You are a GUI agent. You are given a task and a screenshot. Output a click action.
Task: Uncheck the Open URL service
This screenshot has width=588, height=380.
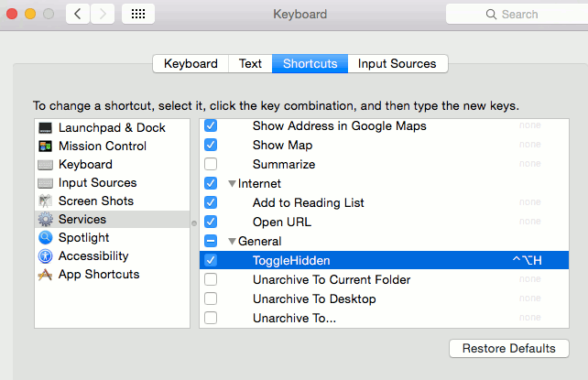tap(211, 222)
